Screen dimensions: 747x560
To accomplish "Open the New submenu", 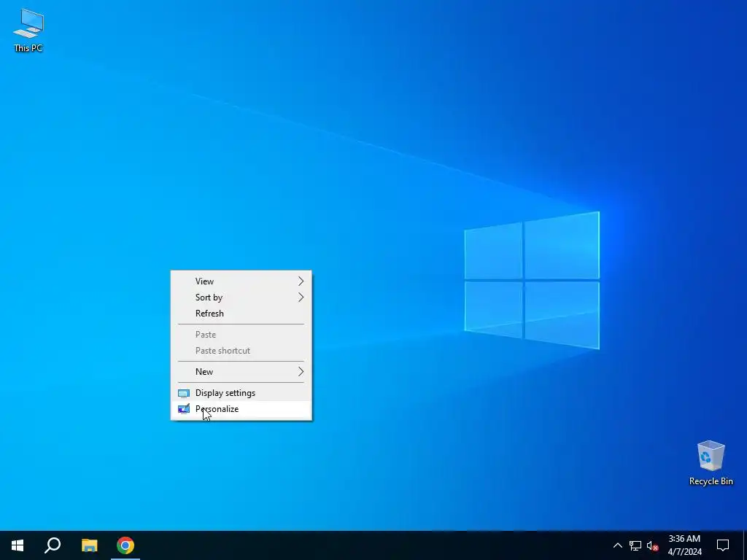I will pos(241,372).
